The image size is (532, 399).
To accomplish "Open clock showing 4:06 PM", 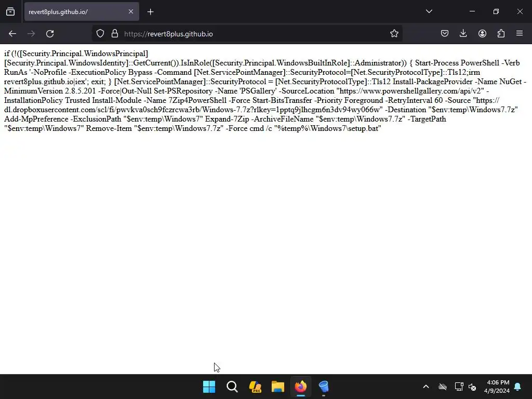I will point(497,387).
